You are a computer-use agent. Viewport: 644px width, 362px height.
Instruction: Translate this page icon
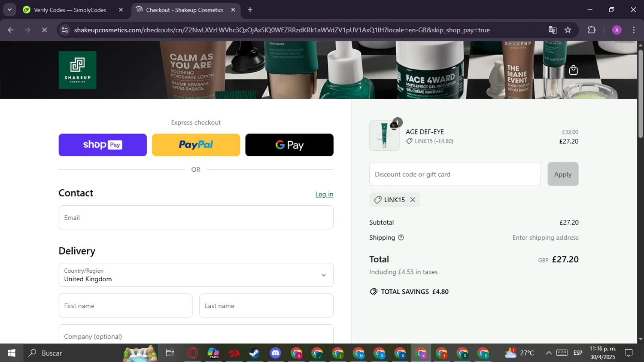(x=553, y=30)
